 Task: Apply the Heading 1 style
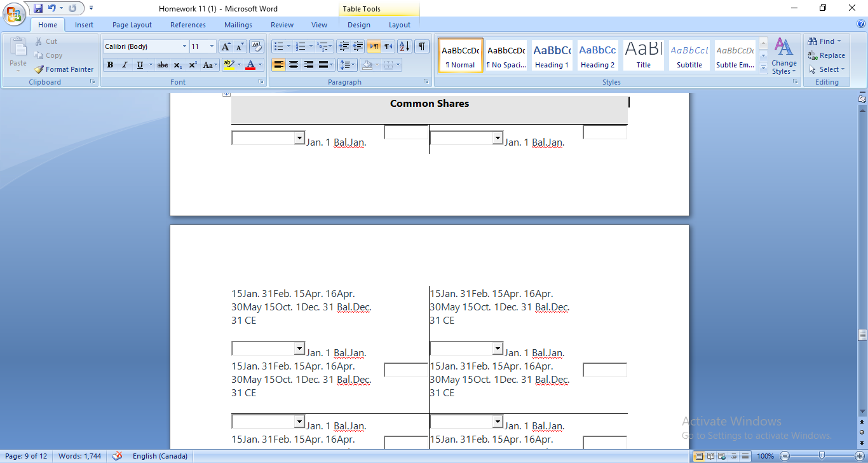(552, 55)
